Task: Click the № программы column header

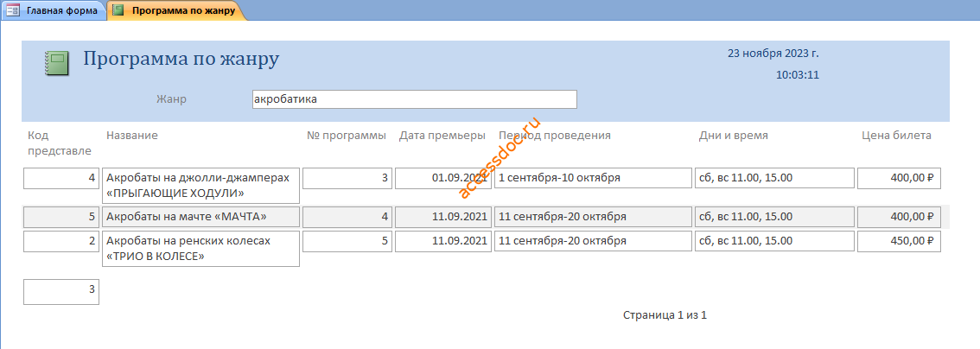Action: point(347,136)
